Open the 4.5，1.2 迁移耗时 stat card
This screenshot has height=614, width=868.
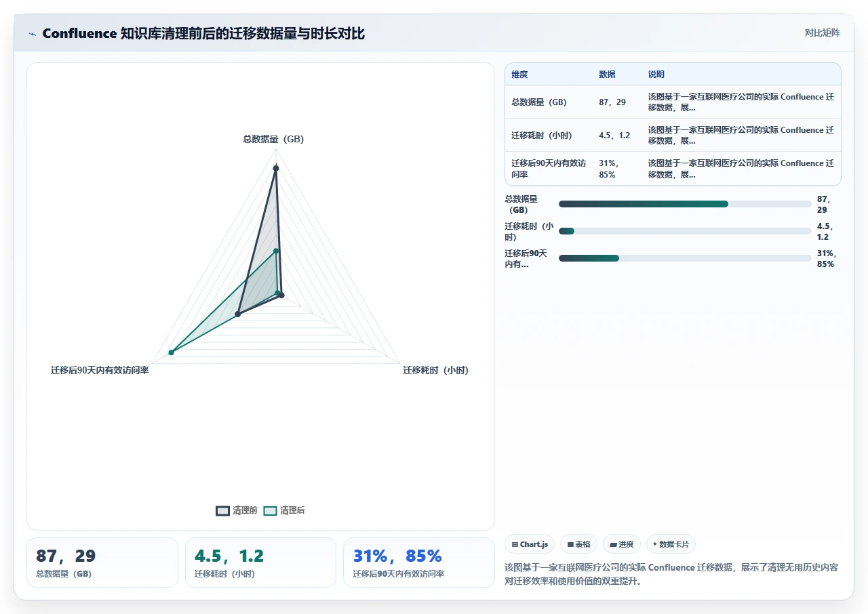click(260, 562)
